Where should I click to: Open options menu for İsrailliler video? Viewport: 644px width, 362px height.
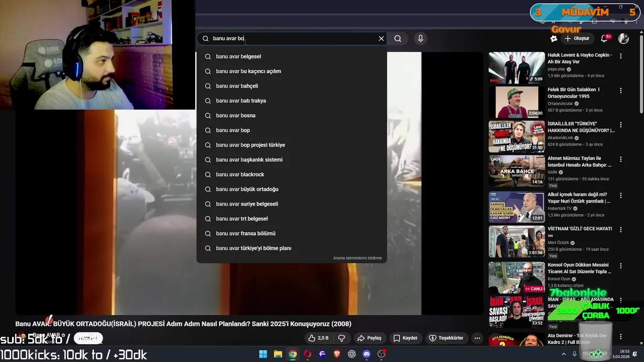point(621,125)
